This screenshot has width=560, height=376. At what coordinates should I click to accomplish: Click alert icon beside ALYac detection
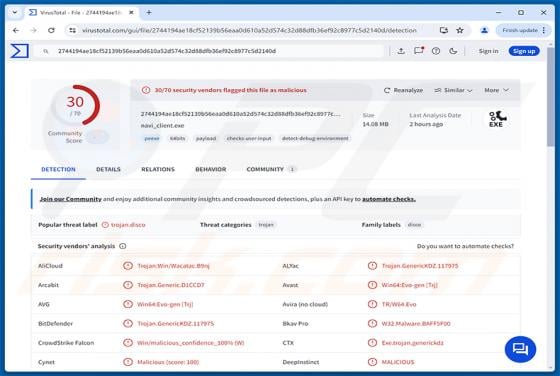pyautogui.click(x=372, y=266)
